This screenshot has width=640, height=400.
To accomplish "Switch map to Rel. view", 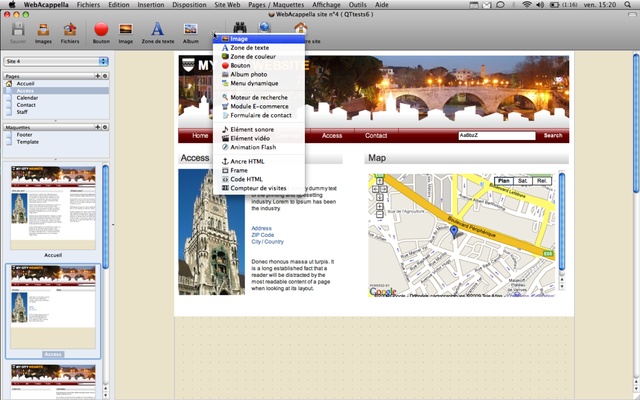I will 542,181.
